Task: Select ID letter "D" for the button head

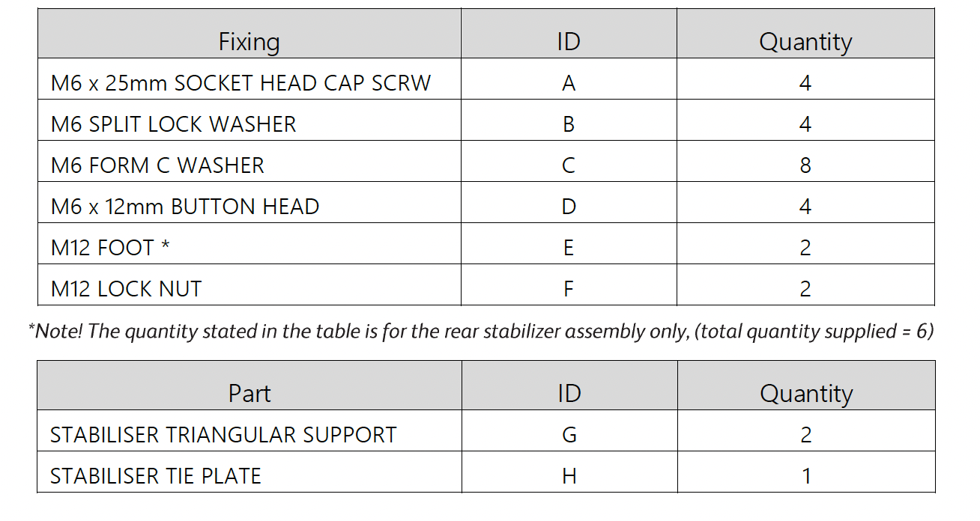Action: 569,207
